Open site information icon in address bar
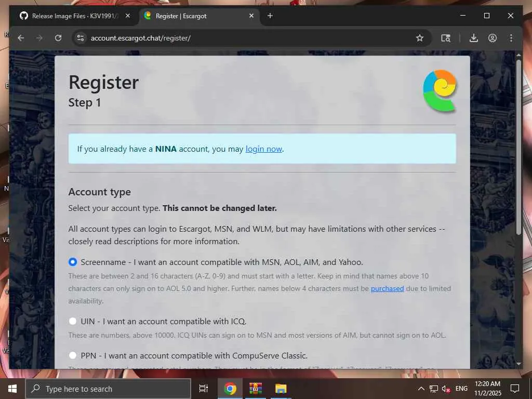The width and height of the screenshot is (532, 399). tap(81, 38)
